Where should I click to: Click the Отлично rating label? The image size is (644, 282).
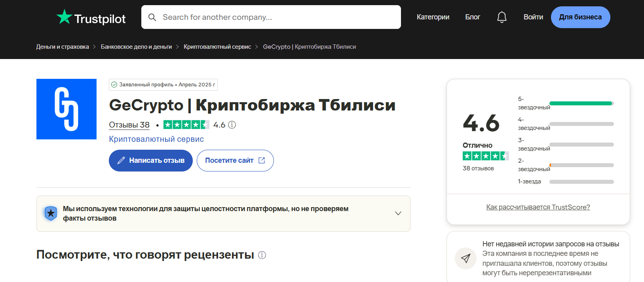click(477, 145)
